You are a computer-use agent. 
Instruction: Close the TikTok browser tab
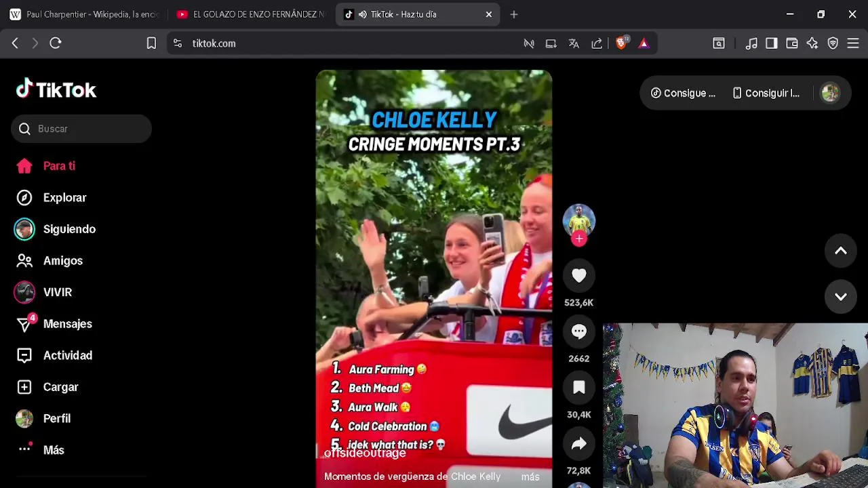[489, 14]
